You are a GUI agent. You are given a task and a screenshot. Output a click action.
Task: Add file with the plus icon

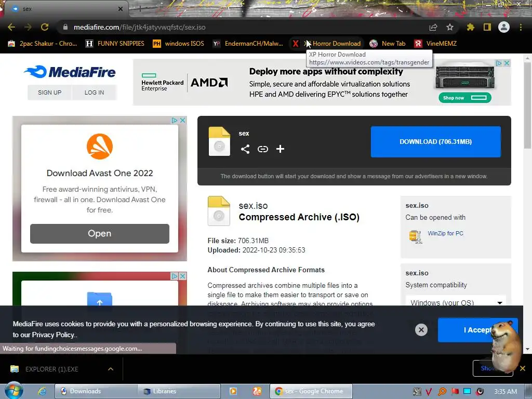click(280, 149)
